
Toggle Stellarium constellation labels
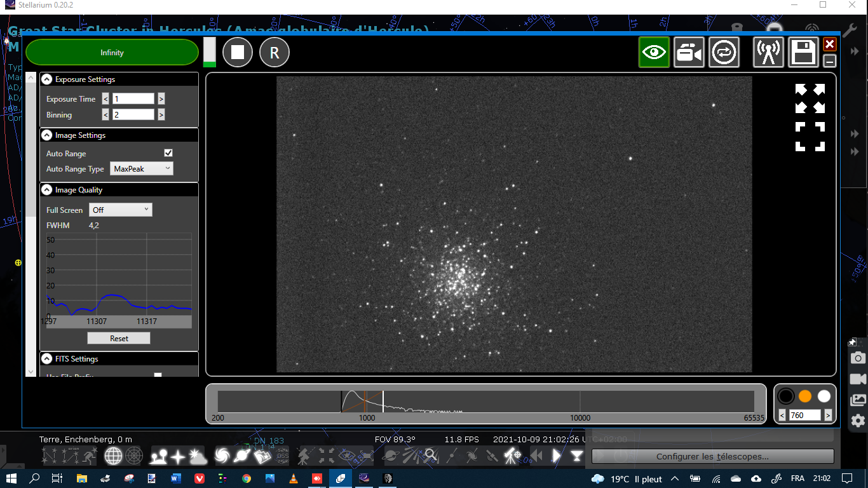click(71, 456)
